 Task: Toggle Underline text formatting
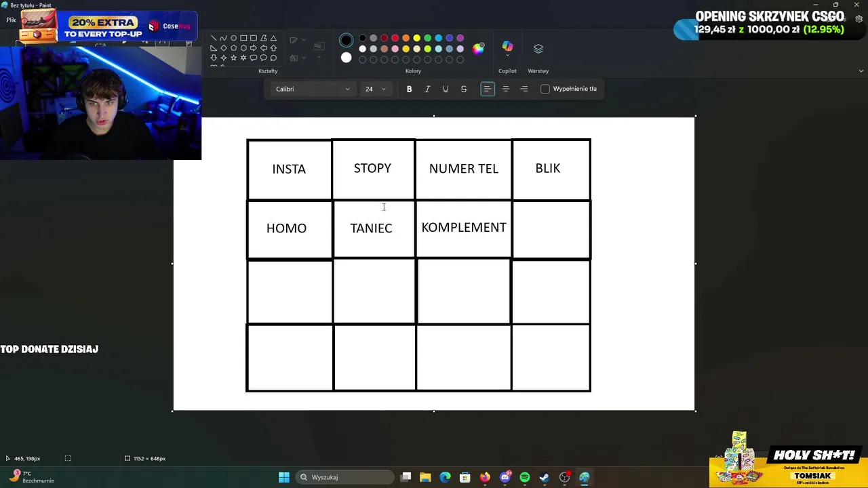pyautogui.click(x=446, y=89)
